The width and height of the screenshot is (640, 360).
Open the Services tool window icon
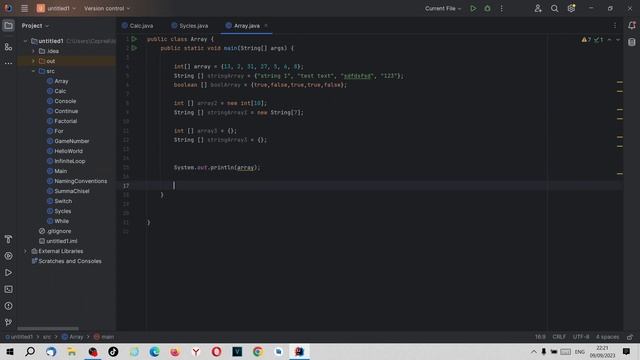pyautogui.click(x=8, y=256)
